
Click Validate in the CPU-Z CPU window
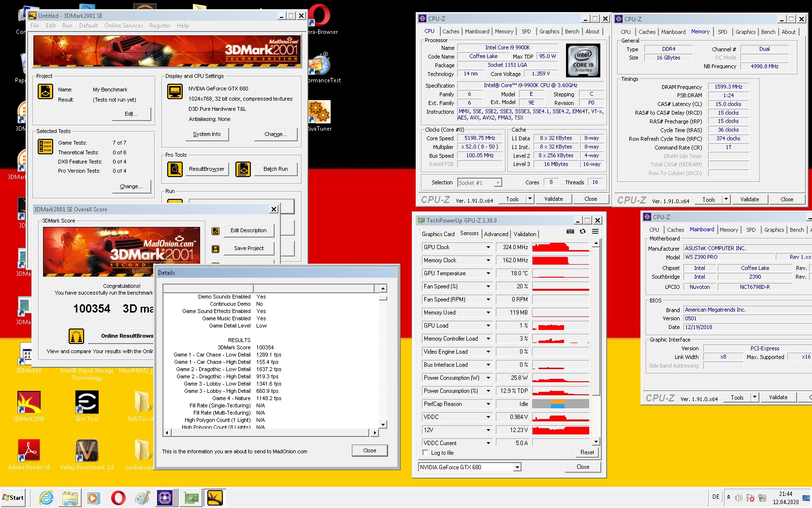553,199
